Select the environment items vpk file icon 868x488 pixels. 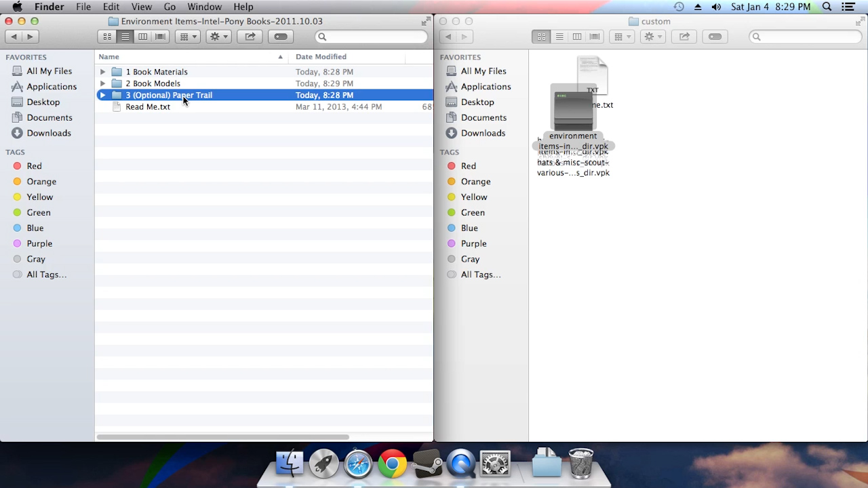[573, 108]
